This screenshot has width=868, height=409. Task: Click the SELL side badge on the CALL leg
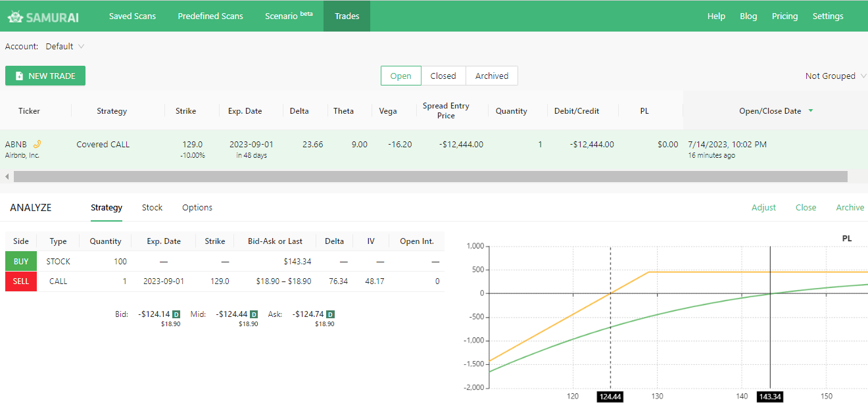[20, 281]
